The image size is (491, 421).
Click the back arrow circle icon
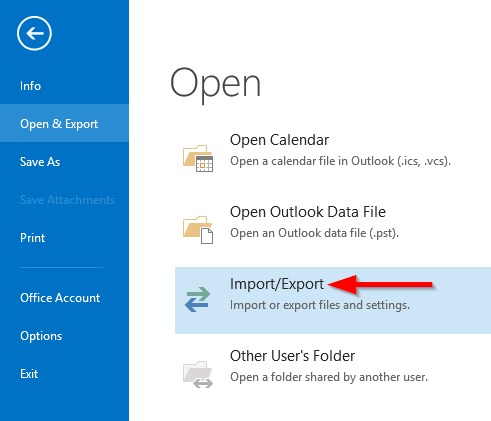pos(34,33)
